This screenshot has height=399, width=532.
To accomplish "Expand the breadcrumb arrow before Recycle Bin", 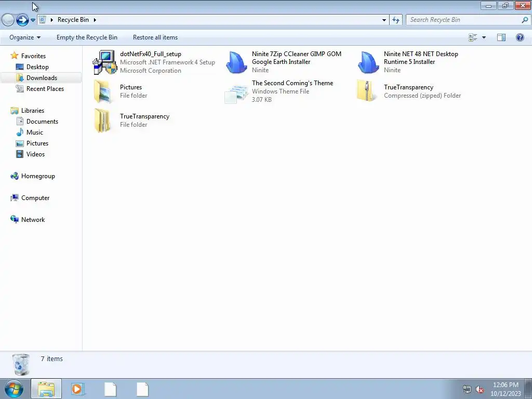I will 51,20.
